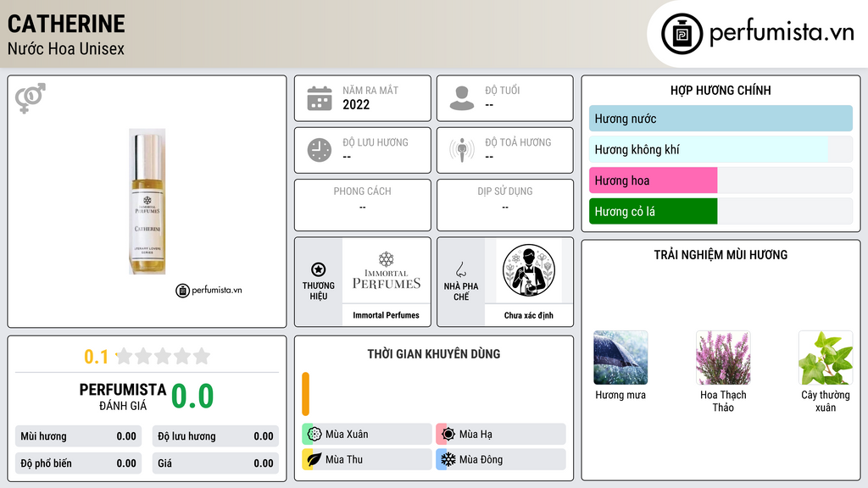Click the perfumista.vn bottle logo icon
The height and width of the screenshot is (488, 868).
pyautogui.click(x=682, y=34)
